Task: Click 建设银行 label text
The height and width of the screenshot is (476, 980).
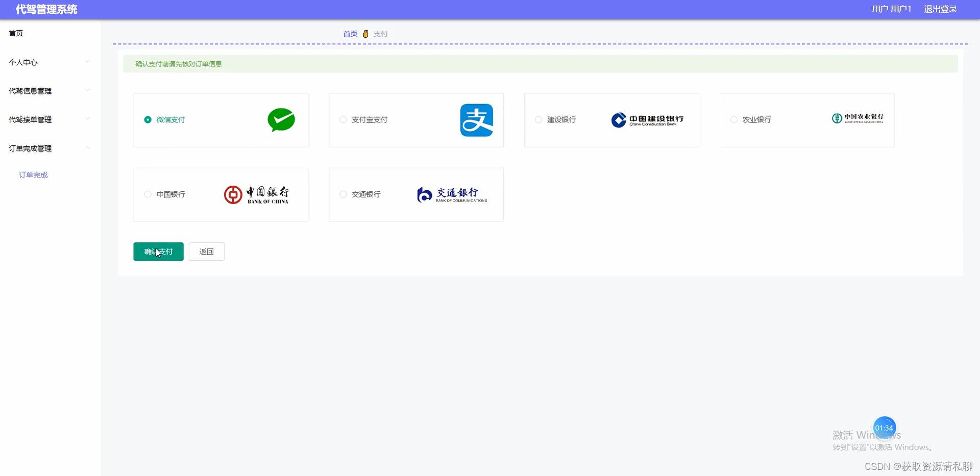Action: pyautogui.click(x=561, y=119)
